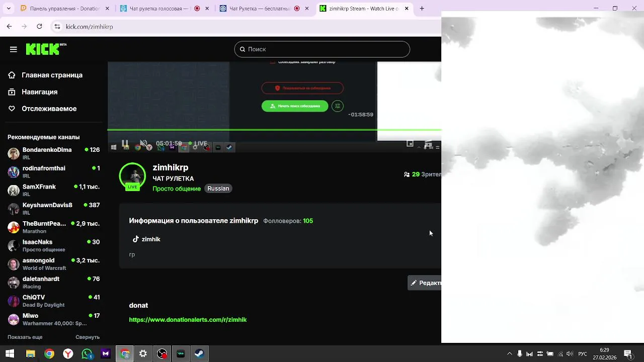Open Yandex Browser from taskbar
The width and height of the screenshot is (644, 362).
pos(68,354)
